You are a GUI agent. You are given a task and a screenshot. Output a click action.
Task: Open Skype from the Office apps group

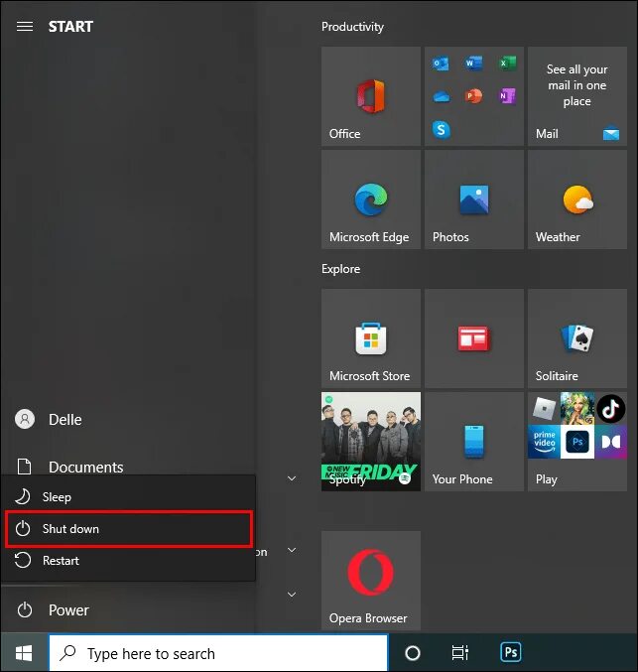(441, 129)
